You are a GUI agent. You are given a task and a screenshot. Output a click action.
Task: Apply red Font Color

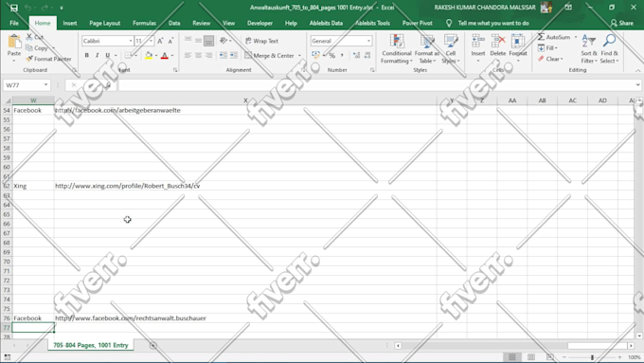point(164,55)
